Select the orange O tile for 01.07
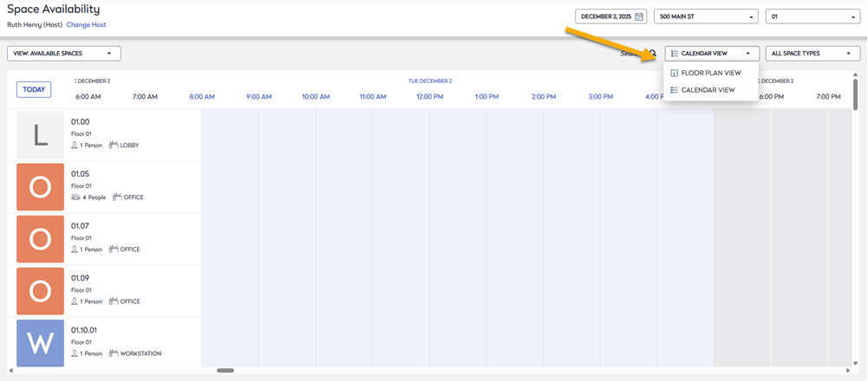868x382 pixels. click(41, 239)
